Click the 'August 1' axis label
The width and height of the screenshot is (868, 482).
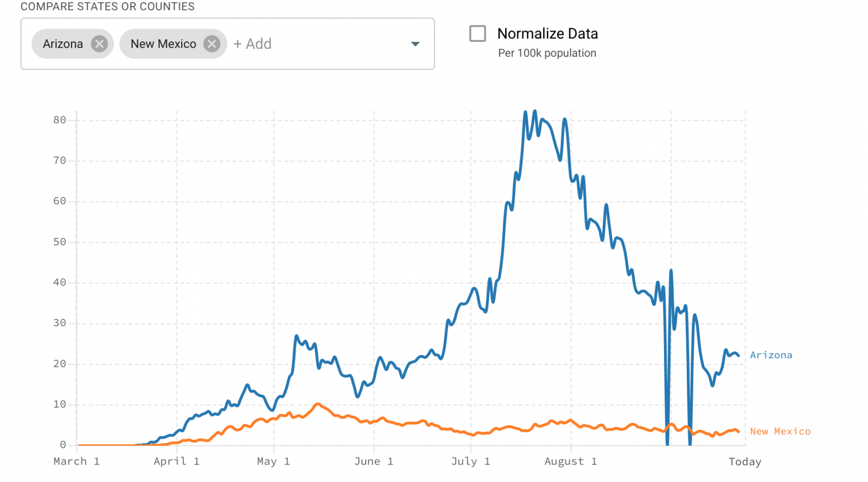coord(570,461)
